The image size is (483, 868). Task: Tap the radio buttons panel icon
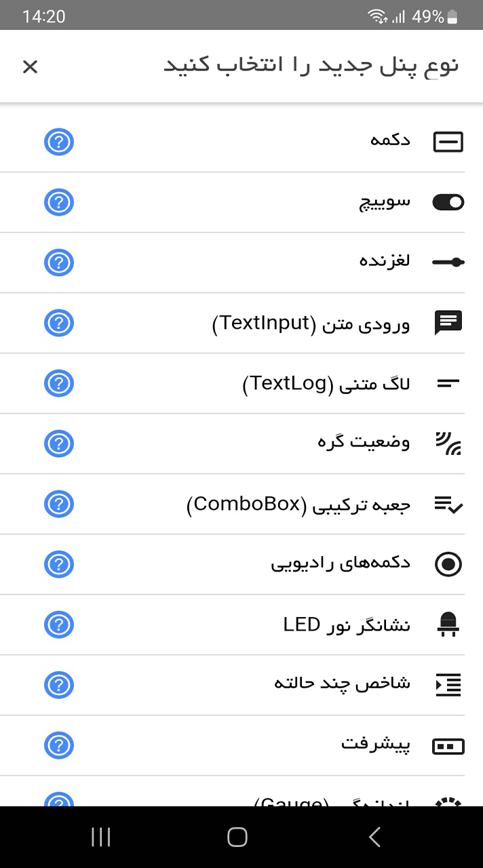point(448,564)
